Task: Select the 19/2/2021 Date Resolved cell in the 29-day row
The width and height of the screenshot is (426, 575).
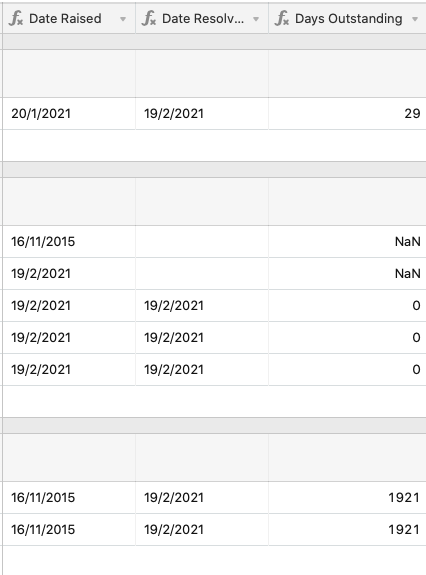Action: point(202,113)
